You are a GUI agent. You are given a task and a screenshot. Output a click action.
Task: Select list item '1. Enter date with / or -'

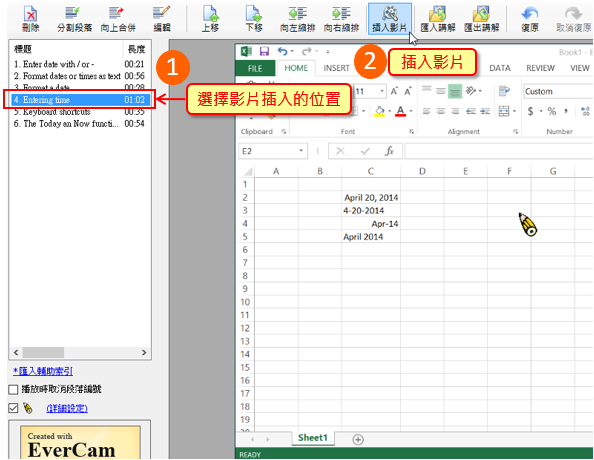click(80, 64)
